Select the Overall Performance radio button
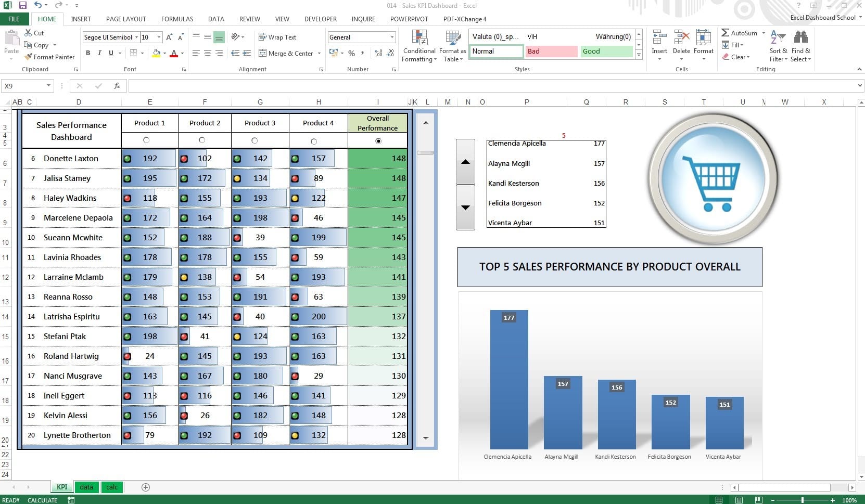The image size is (865, 504). click(x=378, y=140)
